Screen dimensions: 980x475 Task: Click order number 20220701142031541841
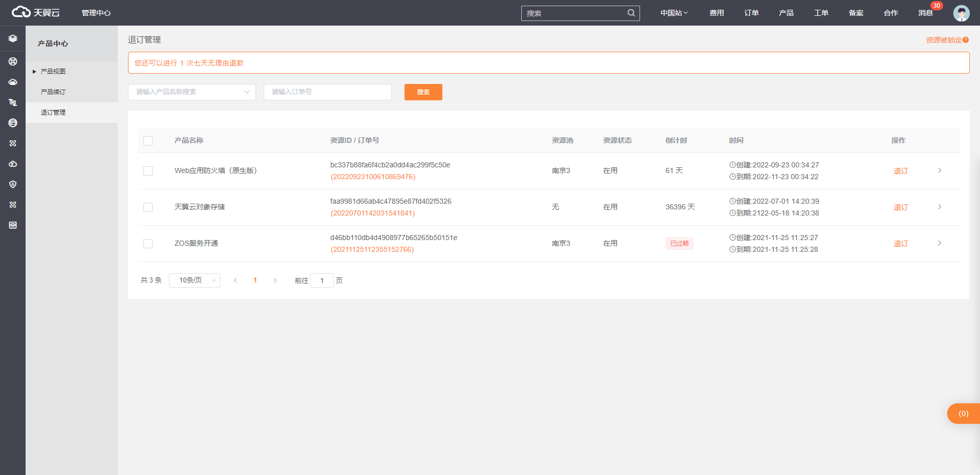(373, 213)
